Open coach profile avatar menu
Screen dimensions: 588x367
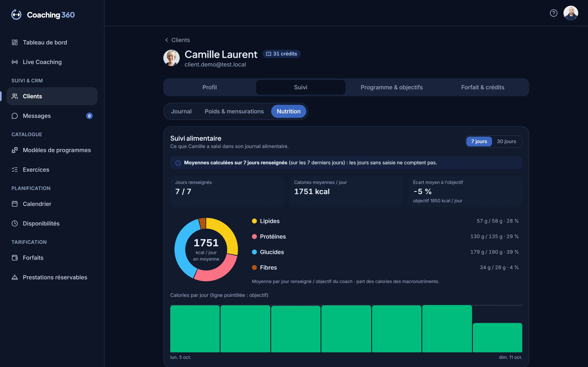click(570, 13)
